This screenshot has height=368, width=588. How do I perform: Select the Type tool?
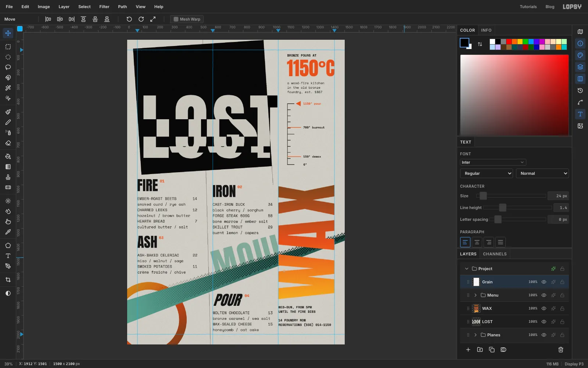coord(8,256)
